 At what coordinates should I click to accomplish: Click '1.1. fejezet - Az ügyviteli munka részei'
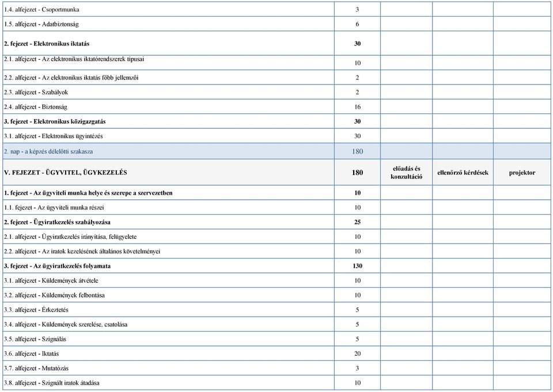54,208
